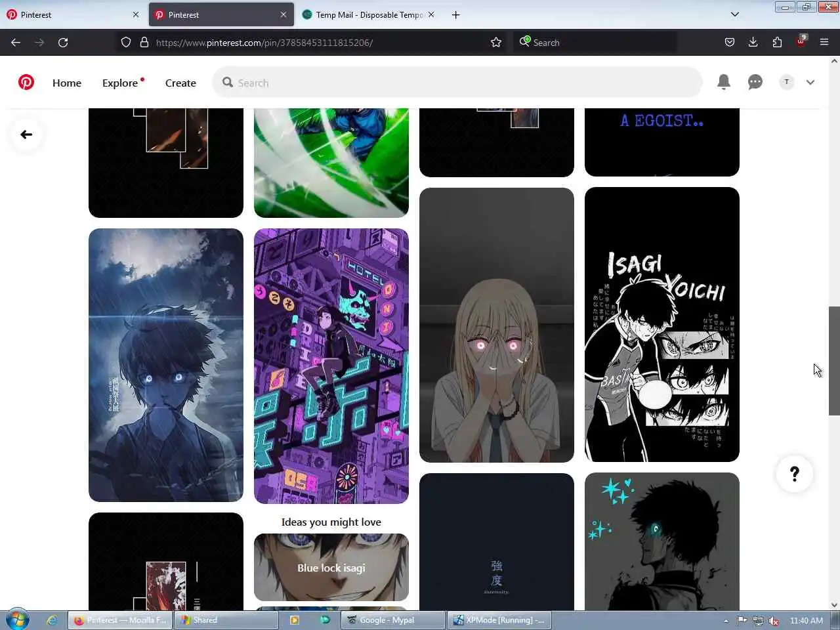Show site tracking protection shield
This screenshot has width=840, height=630.
tap(126, 42)
